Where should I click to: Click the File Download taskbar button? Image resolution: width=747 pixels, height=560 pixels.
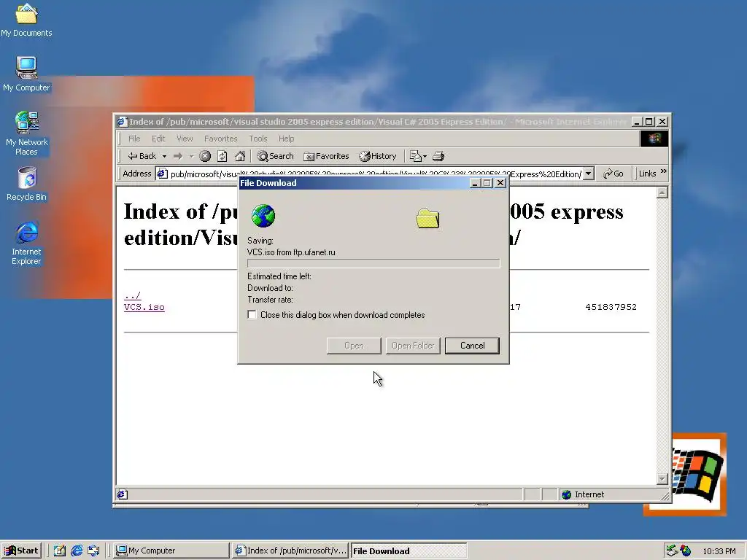tap(409, 551)
